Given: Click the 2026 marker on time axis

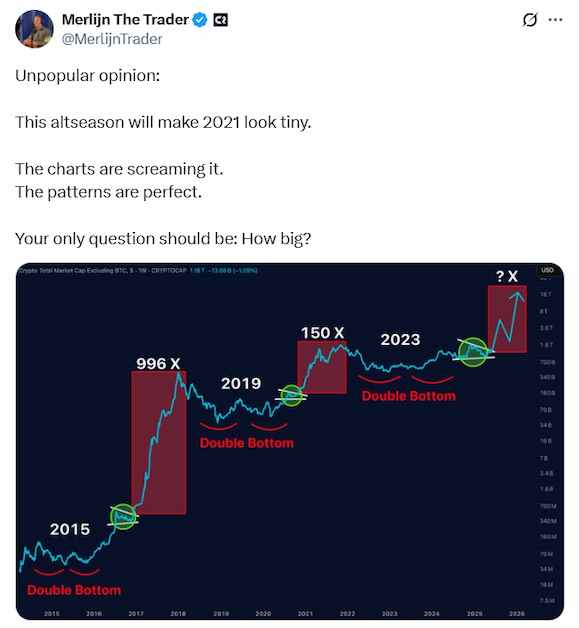Looking at the screenshot, I should coord(517,614).
